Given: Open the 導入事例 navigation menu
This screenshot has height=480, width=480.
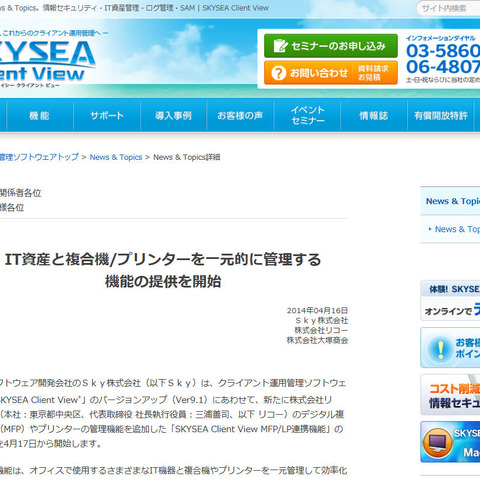Looking at the screenshot, I should (x=173, y=115).
